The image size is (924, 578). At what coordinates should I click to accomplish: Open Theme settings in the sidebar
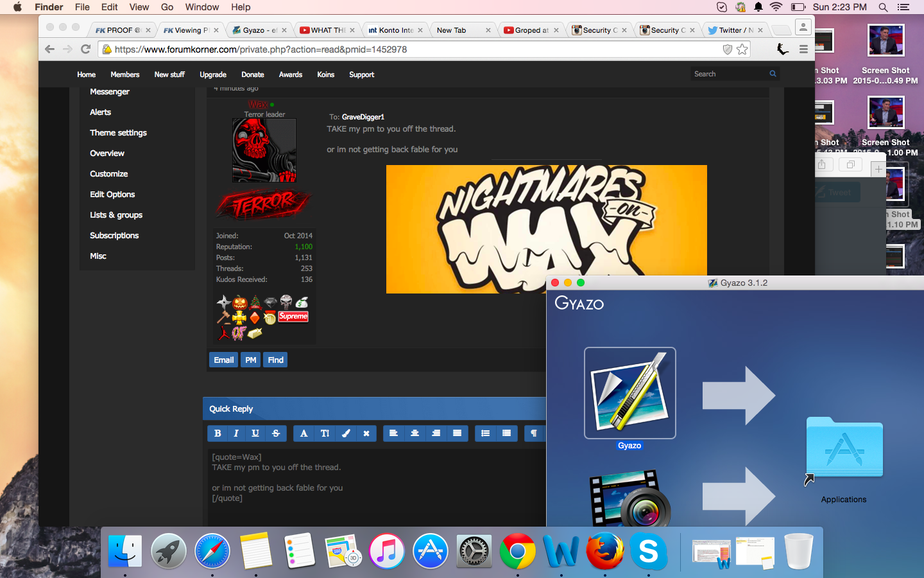119,133
